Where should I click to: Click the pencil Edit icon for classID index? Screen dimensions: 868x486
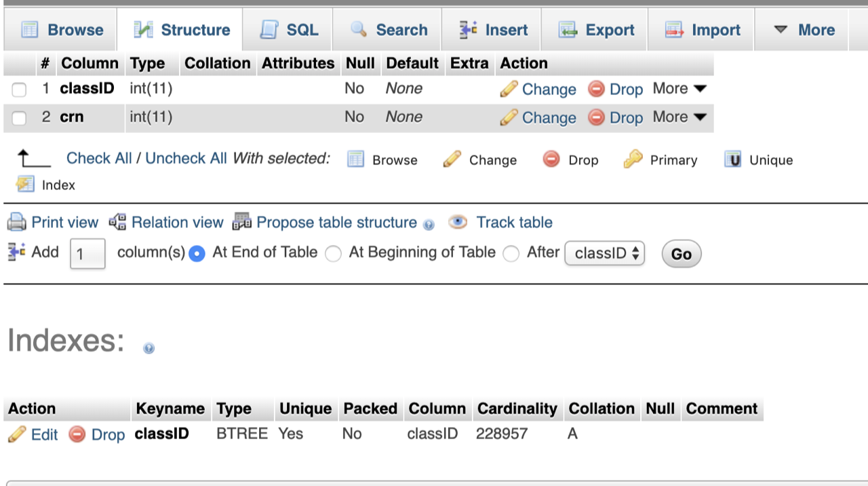click(x=17, y=434)
